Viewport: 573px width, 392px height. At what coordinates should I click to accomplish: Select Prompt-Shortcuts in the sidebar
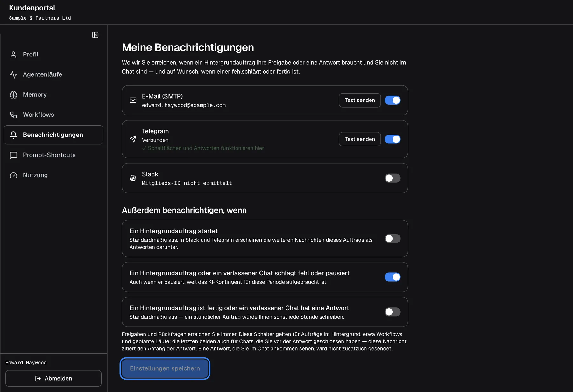[x=53, y=155]
